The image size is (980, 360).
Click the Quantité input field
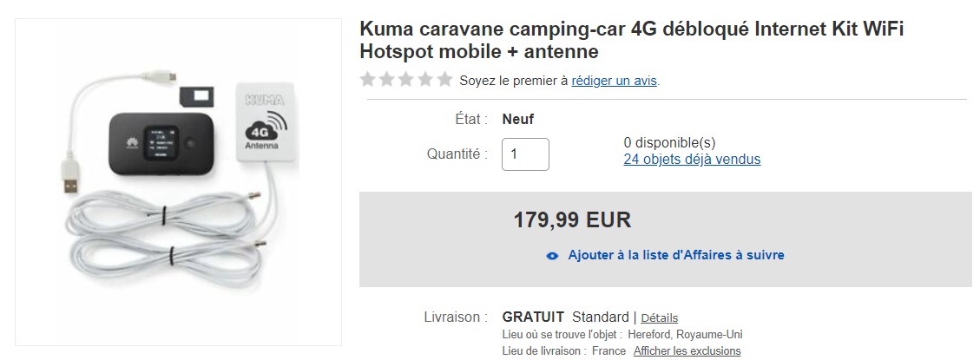525,154
